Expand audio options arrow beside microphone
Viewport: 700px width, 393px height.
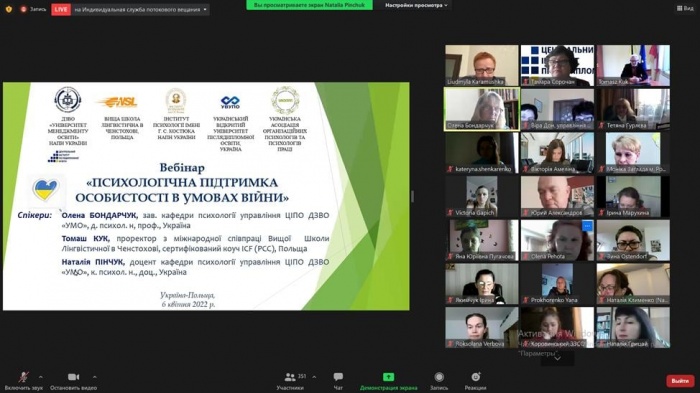point(41,377)
